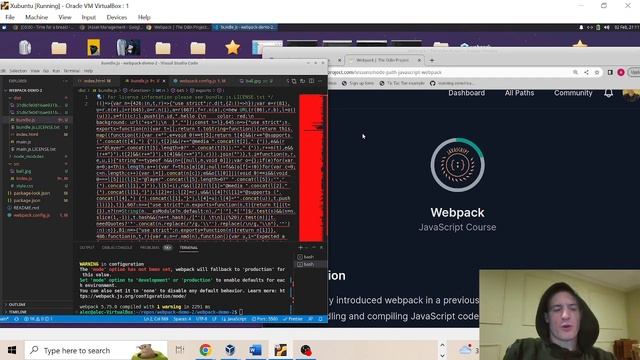This screenshot has height=360, width=640.
Task: Open editor more actions ellipsis
Action: pos(320,81)
